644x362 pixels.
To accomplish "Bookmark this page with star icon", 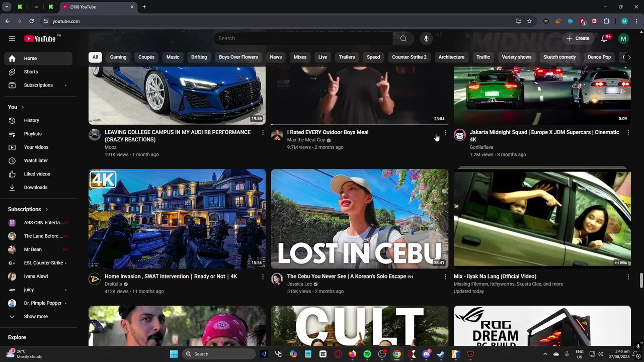I will (x=529, y=21).
